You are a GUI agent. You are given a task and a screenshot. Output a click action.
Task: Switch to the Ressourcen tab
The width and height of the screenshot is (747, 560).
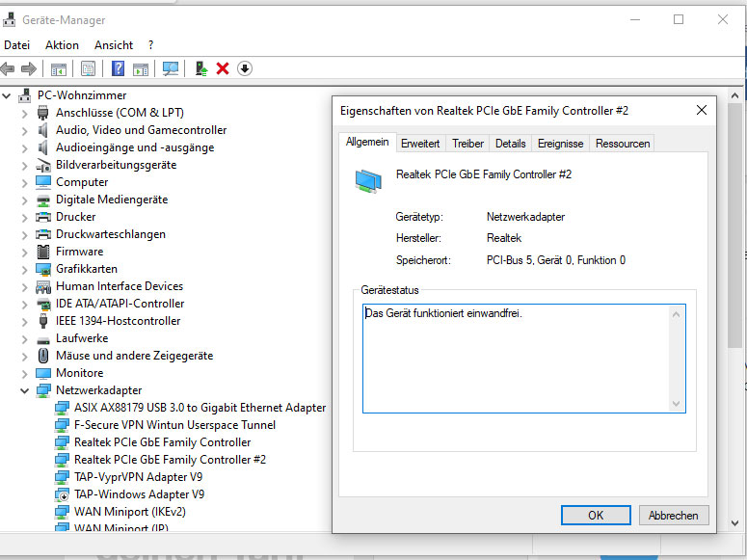tap(623, 144)
